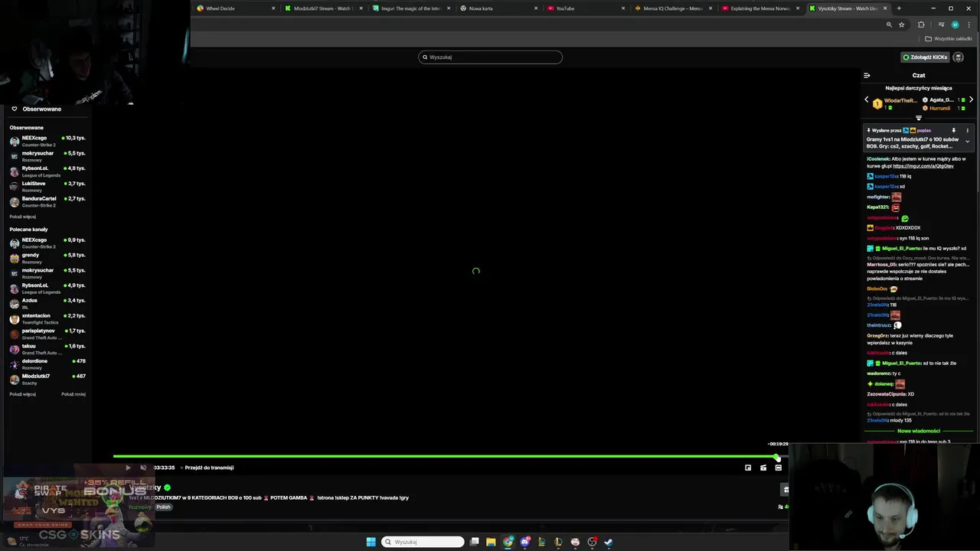Open Chrome media control icon

click(x=942, y=24)
